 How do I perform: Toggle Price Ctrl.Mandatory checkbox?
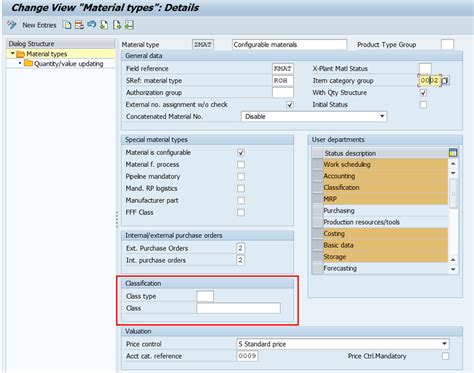click(445, 356)
